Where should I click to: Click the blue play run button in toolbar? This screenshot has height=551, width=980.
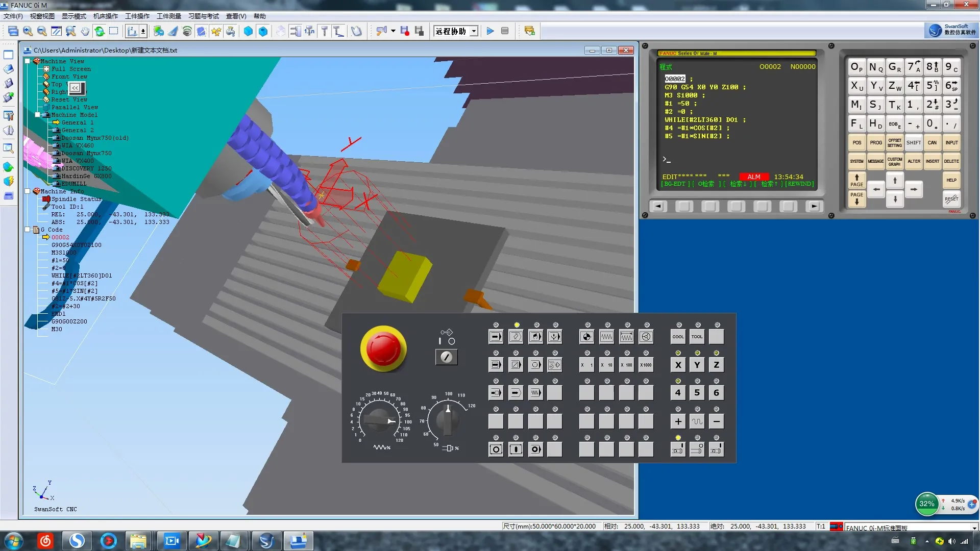[x=490, y=31]
